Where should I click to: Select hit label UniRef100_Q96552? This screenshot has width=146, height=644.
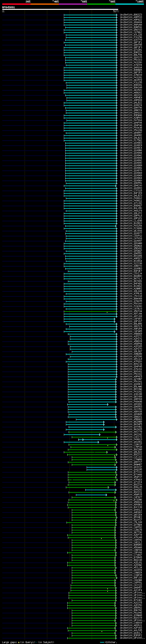pos(131,254)
